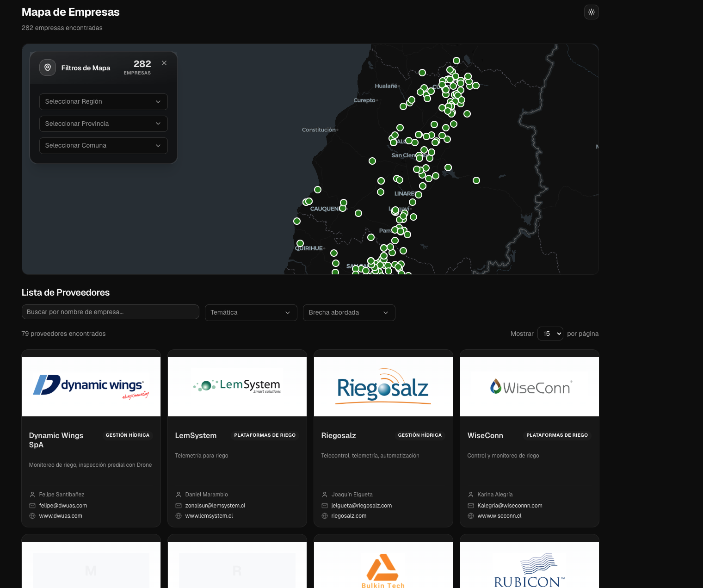
Task: Expand the Brecha abordada filter dropdown
Action: tap(349, 313)
